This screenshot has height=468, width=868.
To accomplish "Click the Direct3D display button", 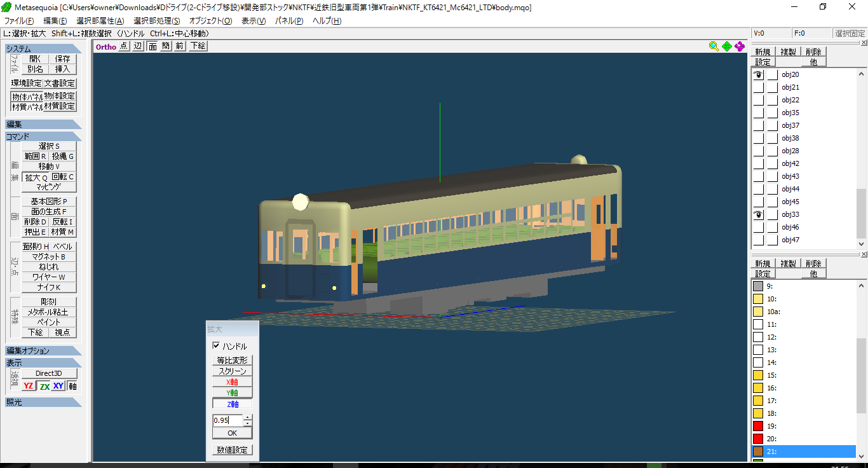I will [49, 374].
